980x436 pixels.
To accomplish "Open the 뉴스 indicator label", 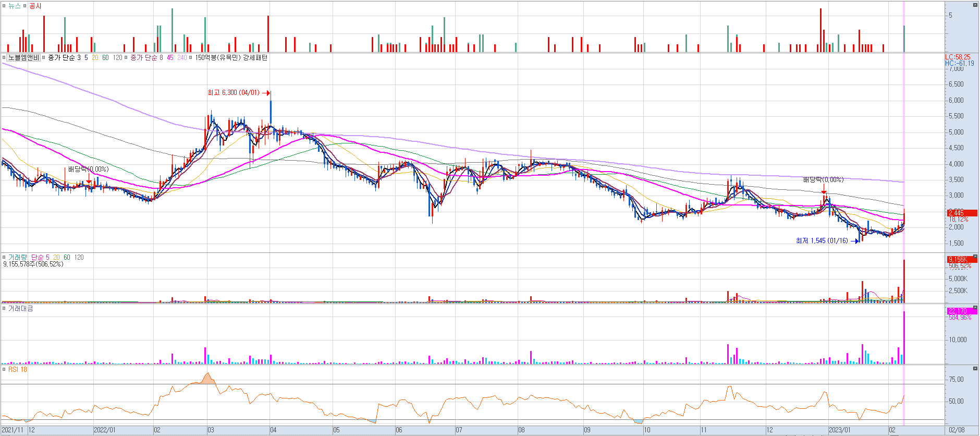I will pyautogui.click(x=15, y=6).
